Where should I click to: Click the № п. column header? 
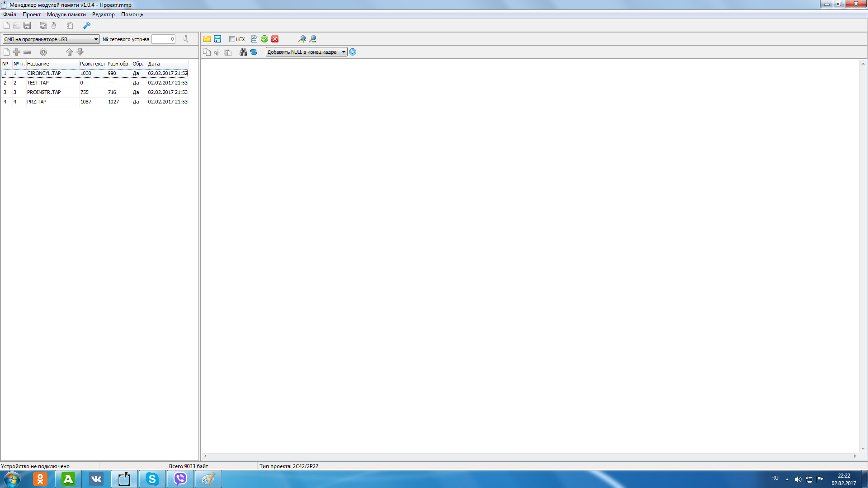pos(19,64)
